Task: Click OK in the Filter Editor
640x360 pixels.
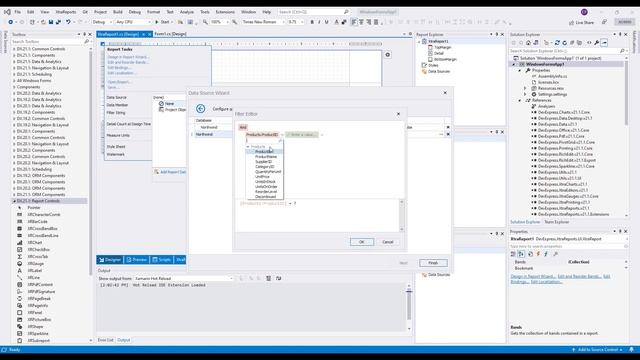Action: point(362,242)
